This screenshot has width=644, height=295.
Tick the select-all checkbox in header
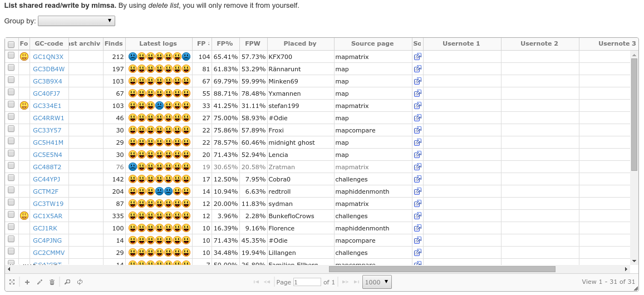(11, 44)
